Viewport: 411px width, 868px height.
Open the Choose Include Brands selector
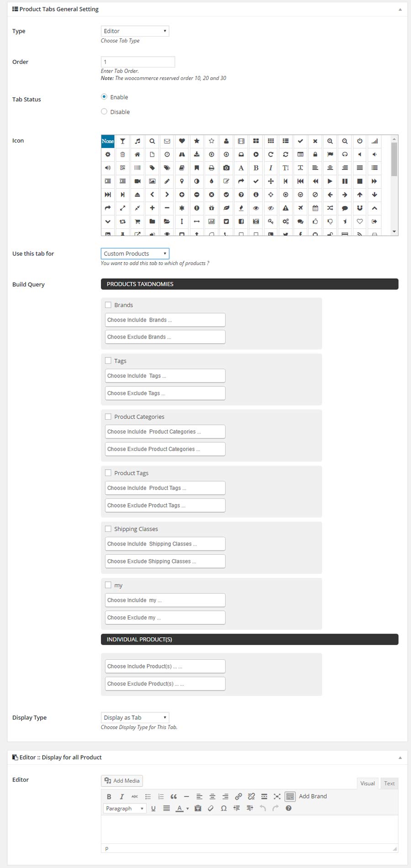[x=165, y=320]
